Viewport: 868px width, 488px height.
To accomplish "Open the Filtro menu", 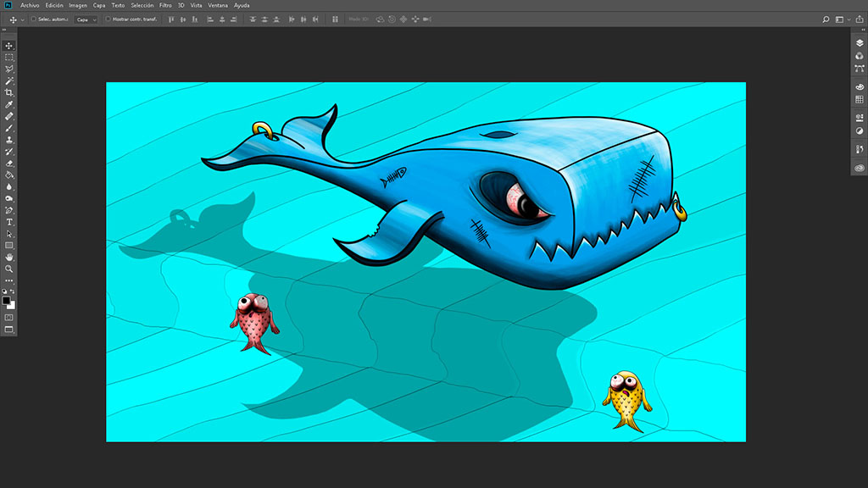I will 165,5.
